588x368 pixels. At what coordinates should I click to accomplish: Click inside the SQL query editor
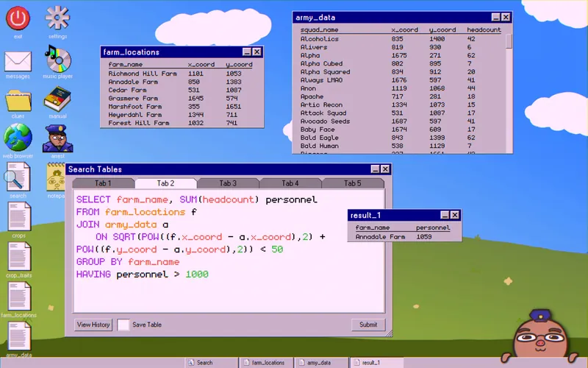tap(229, 251)
